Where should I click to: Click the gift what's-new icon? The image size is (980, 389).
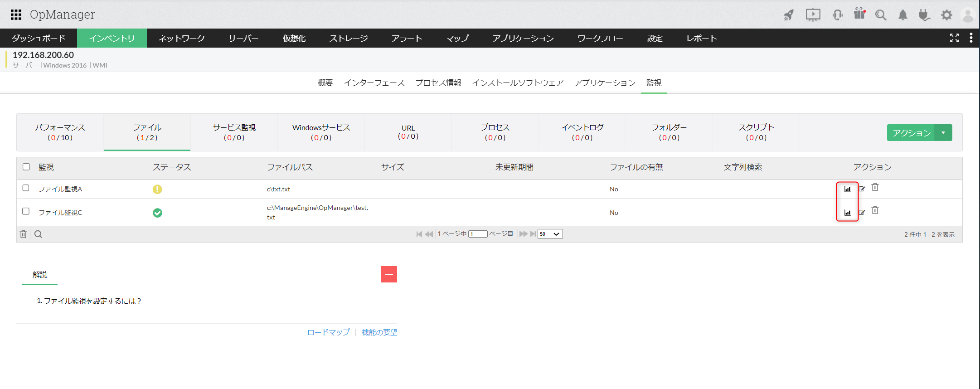[859, 14]
